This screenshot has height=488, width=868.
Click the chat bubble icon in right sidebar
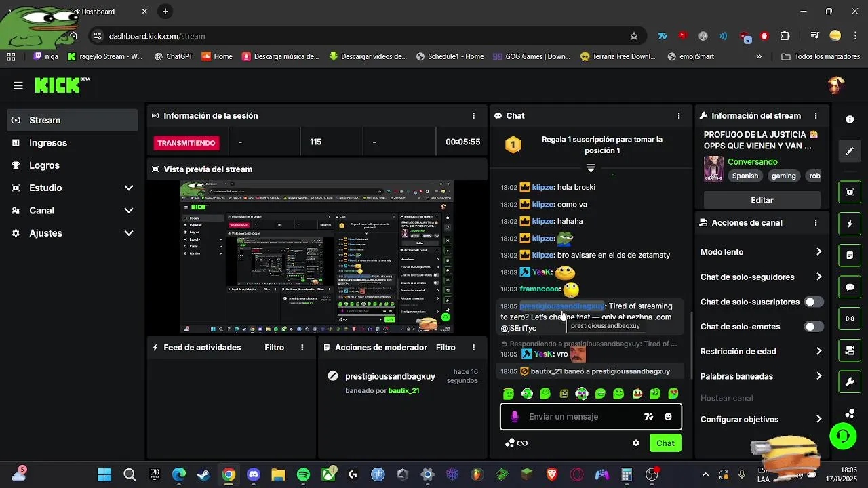tap(850, 287)
